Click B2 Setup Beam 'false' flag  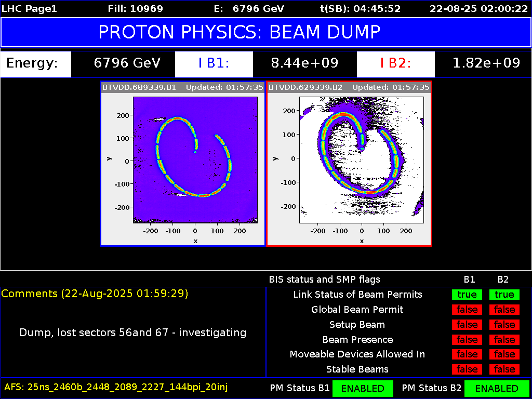(x=504, y=325)
